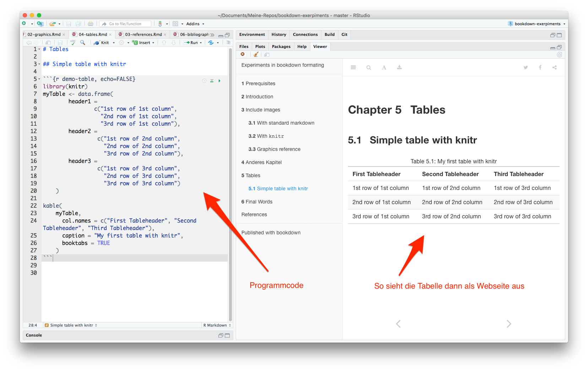Go to the next book page arrow
The height and width of the screenshot is (371, 588).
[509, 324]
